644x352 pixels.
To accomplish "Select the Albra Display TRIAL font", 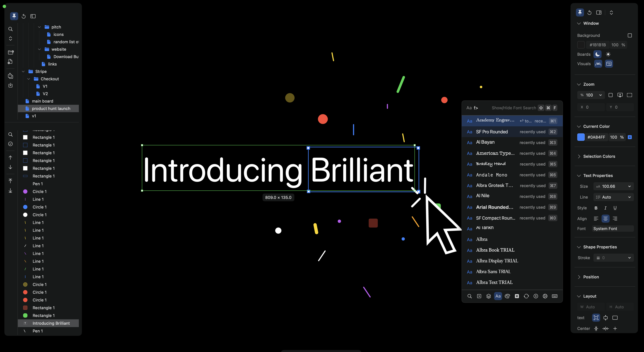I will (512, 261).
